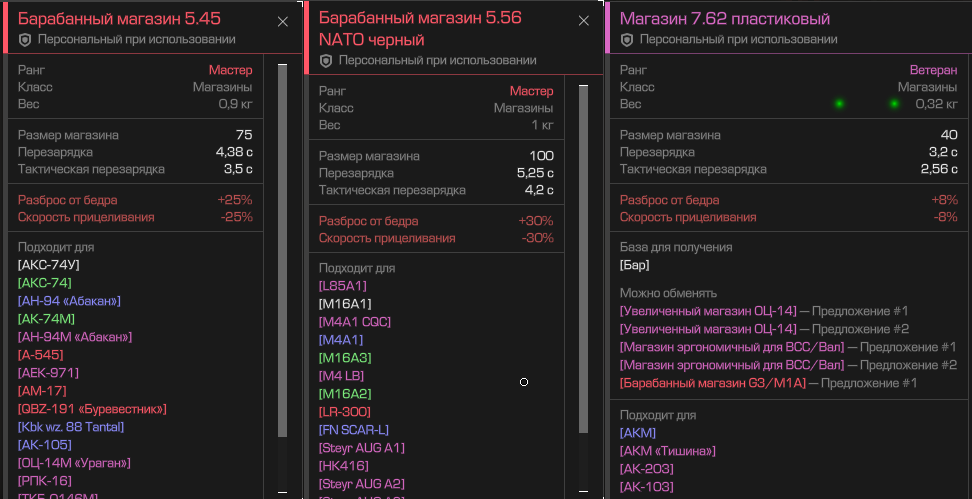Click shield icon in Барабанный магазин 5.45 panel
Image resolution: width=972 pixels, height=499 pixels.
[25, 40]
